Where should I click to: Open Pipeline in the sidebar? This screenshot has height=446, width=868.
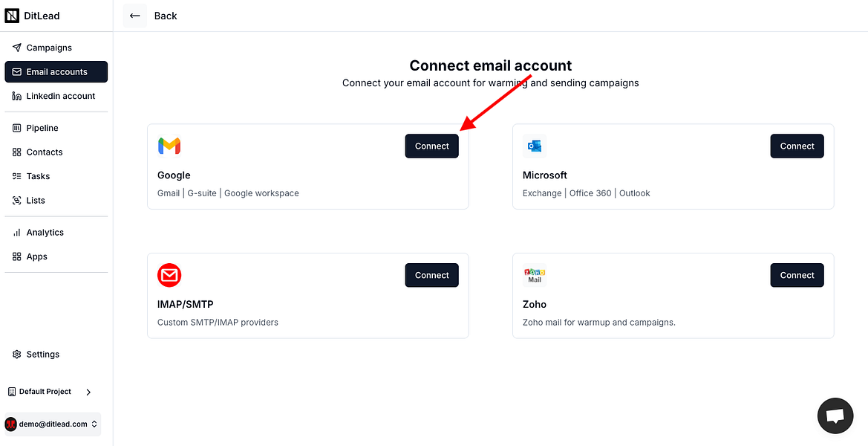tap(42, 128)
